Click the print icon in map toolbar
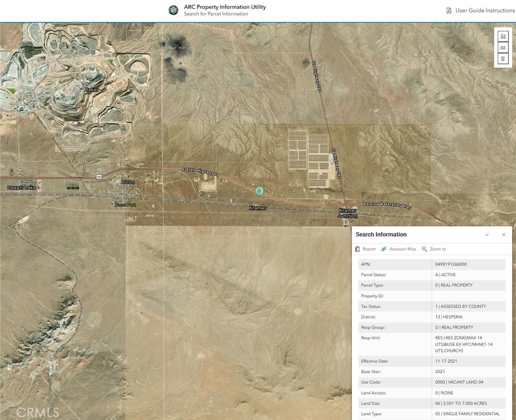Viewport: 516px width, 420px height. 503,36
